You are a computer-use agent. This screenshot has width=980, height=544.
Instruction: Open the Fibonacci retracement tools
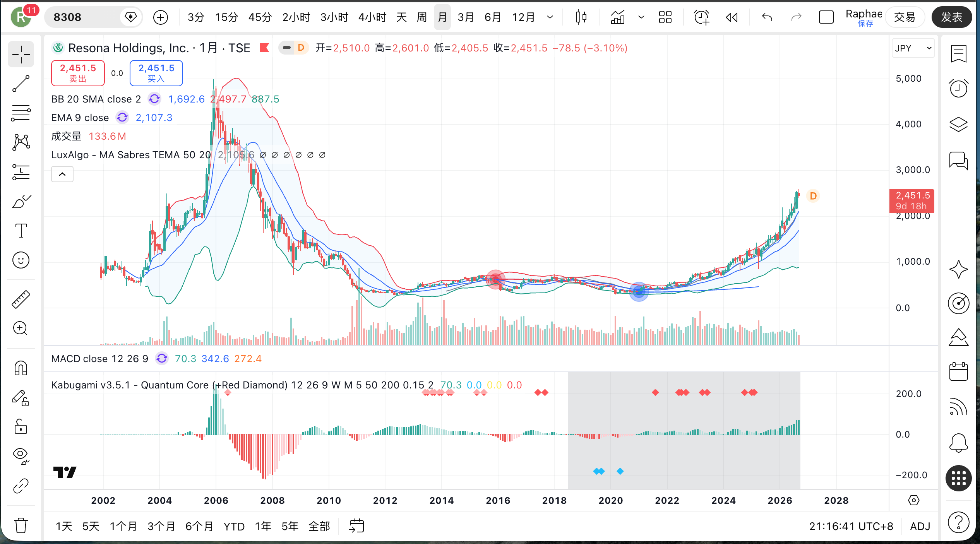[x=21, y=113]
